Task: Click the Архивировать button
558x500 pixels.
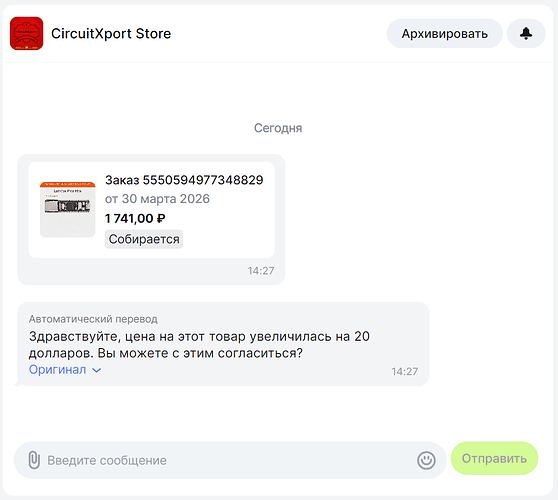Action: click(444, 33)
